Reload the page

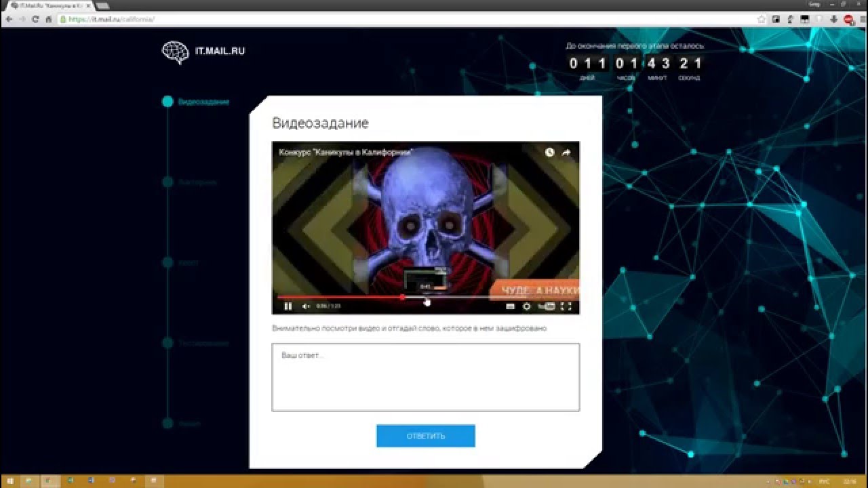pyautogui.click(x=35, y=20)
